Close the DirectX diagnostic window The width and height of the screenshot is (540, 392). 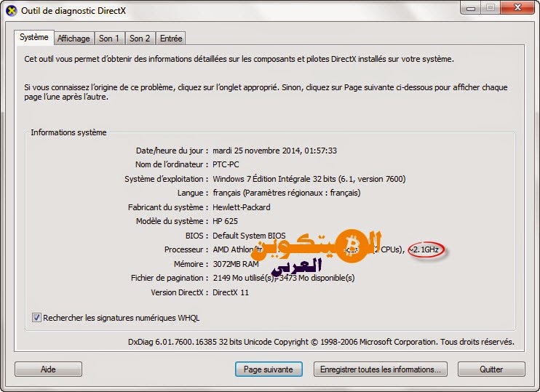(517, 7)
